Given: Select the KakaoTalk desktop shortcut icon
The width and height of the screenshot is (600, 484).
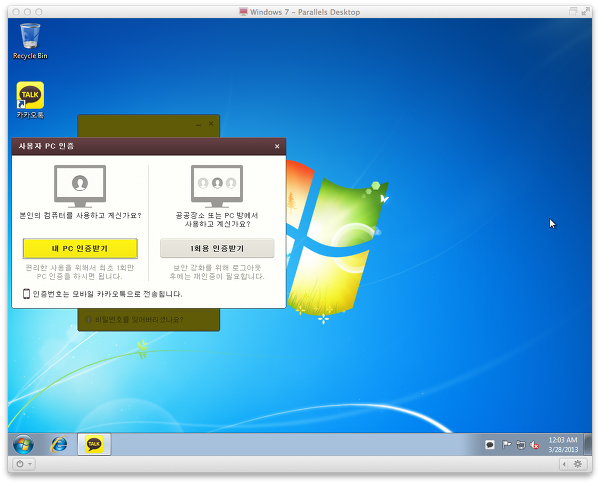Looking at the screenshot, I should (x=30, y=100).
